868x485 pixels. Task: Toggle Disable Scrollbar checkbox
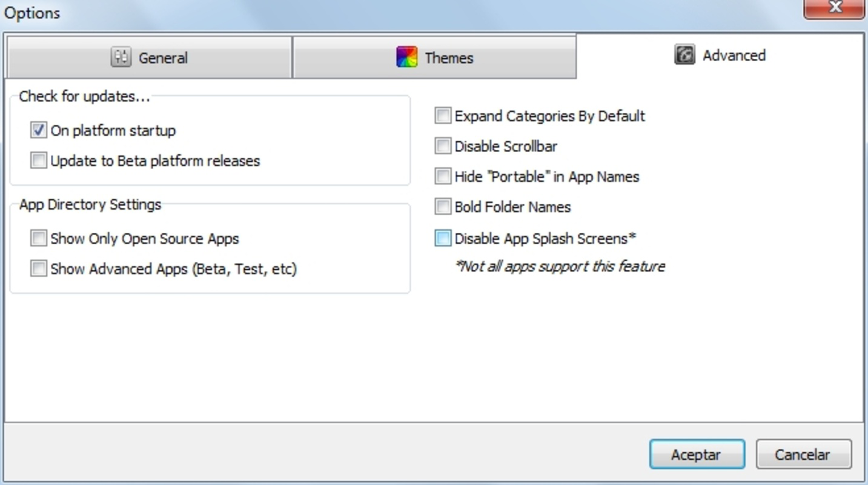[x=443, y=146]
